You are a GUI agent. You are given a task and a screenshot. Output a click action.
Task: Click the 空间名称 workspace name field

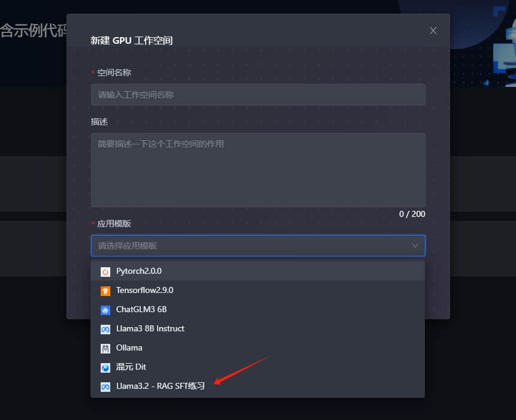258,94
